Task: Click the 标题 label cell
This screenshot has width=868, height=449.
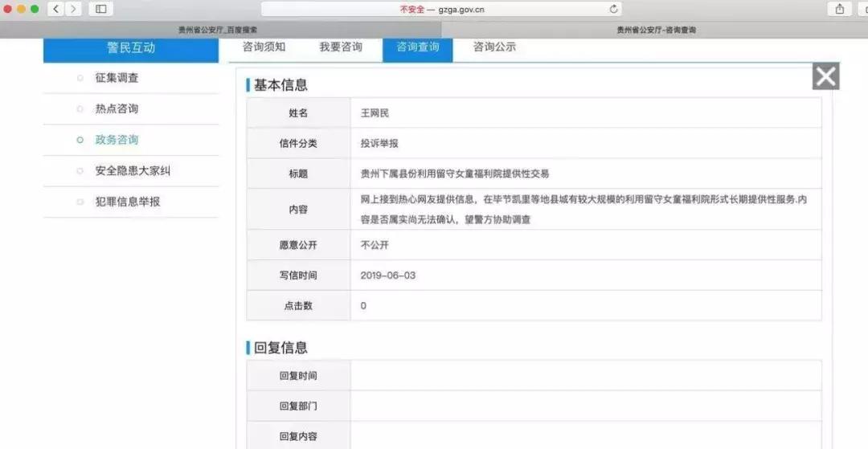Action: tap(298, 173)
